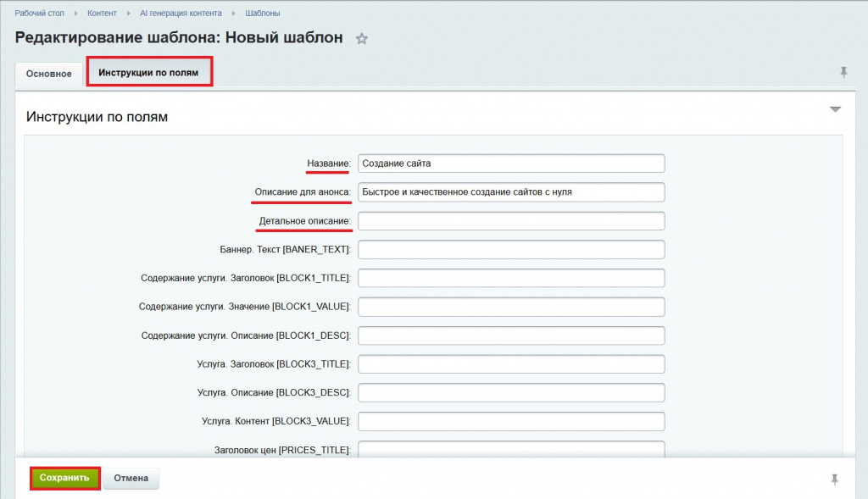Viewport: 868px width, 499px height.
Task: Click the pin icon in bottom bar
Action: (x=836, y=480)
